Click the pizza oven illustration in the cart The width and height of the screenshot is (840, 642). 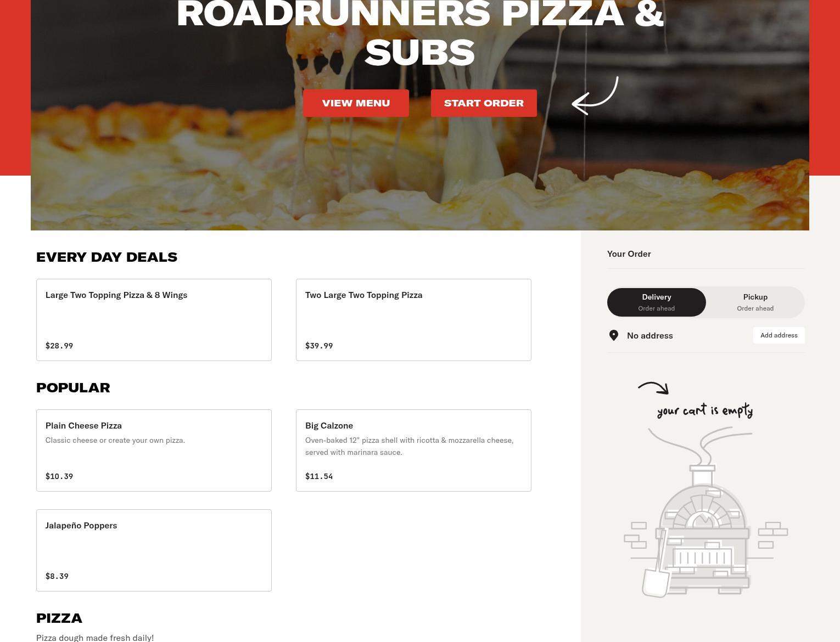click(x=705, y=513)
